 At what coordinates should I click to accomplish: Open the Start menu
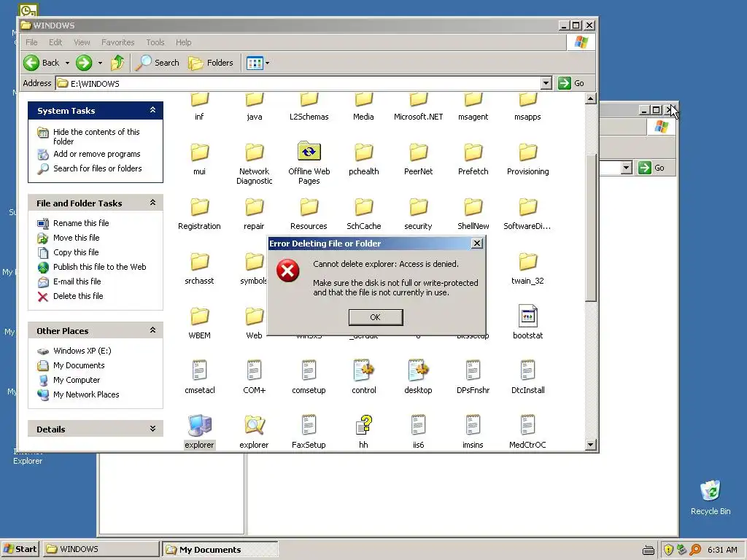20,549
